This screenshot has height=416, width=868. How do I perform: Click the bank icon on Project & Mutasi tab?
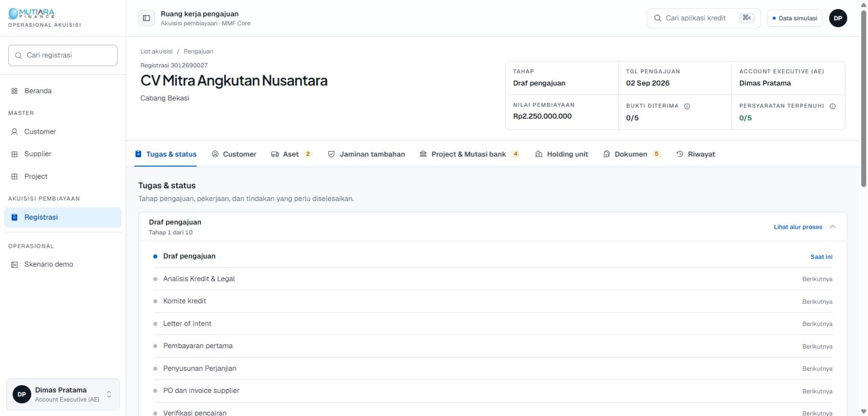[x=423, y=154]
